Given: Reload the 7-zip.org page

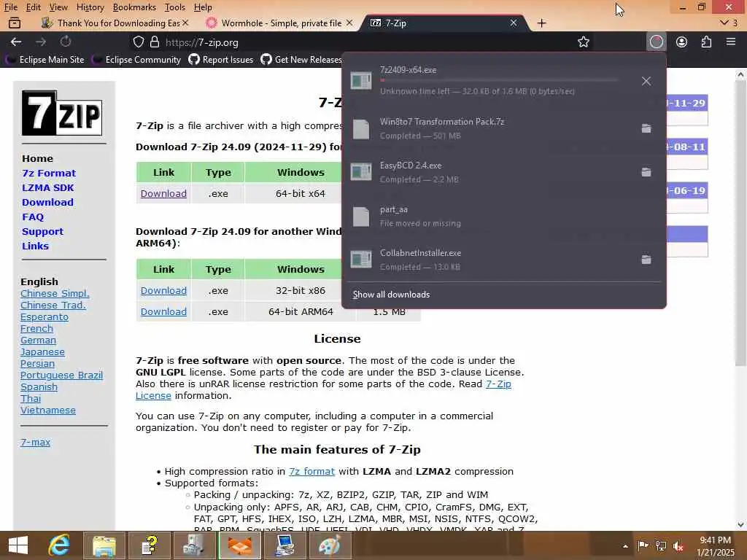Looking at the screenshot, I should click(65, 42).
